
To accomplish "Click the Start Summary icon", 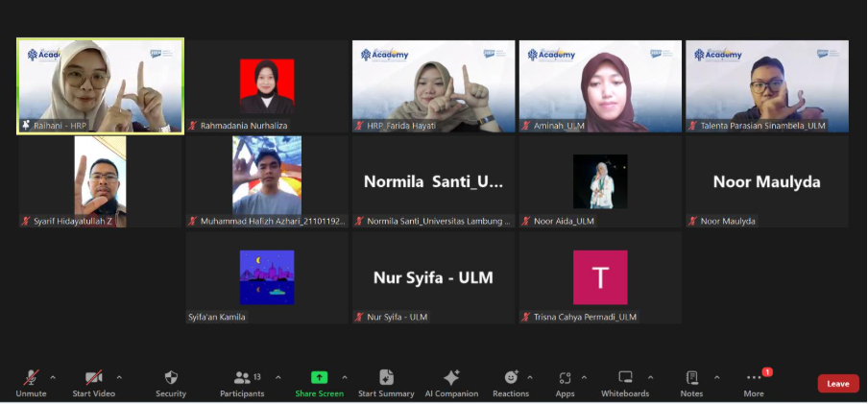I will pos(386,377).
